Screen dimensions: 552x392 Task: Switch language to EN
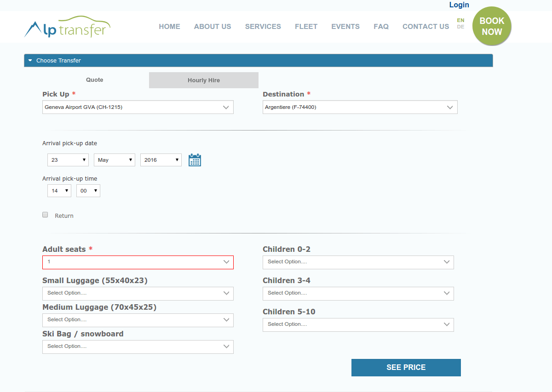(460, 20)
